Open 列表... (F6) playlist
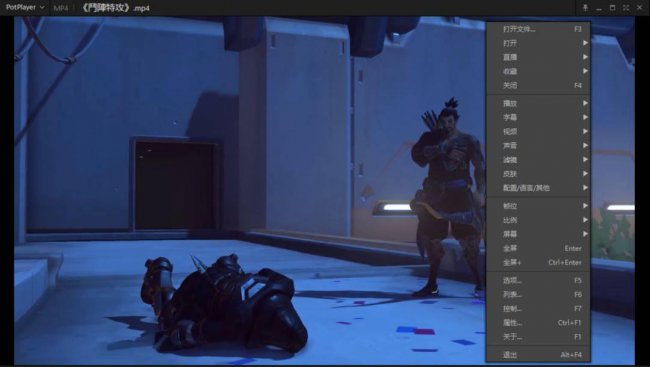Viewport: 650px width, 367px height. 538,294
